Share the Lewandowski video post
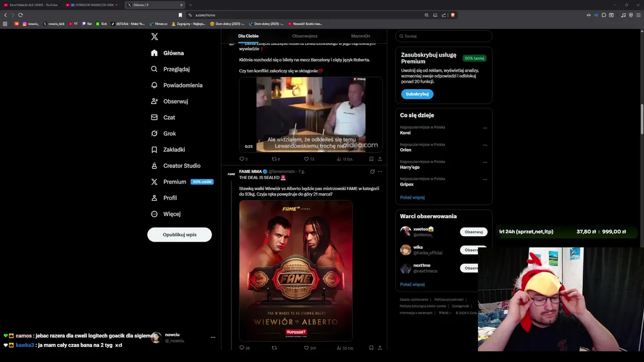The height and width of the screenshot is (362, 644). (380, 159)
